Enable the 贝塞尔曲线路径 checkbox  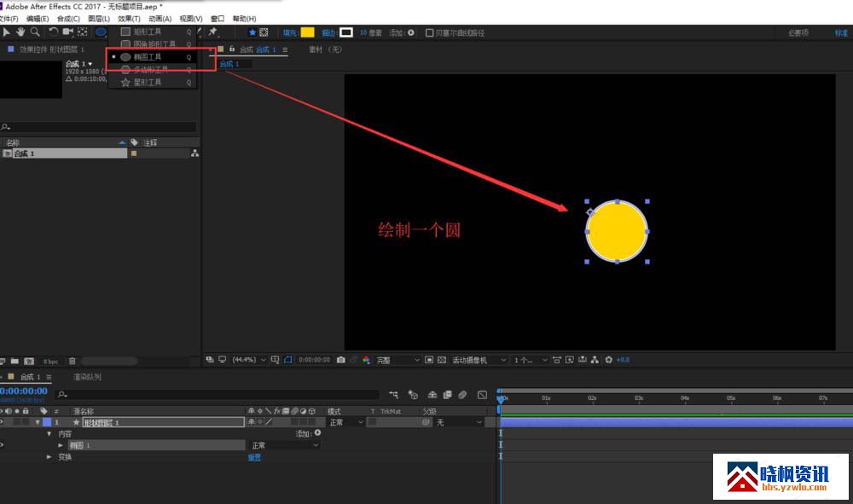[x=429, y=32]
